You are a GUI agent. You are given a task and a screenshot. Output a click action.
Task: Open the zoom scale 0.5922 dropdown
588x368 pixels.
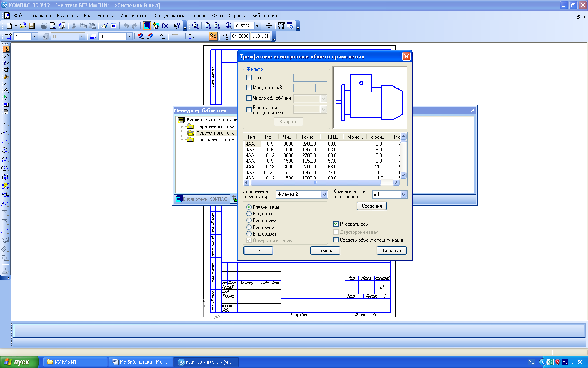point(257,26)
